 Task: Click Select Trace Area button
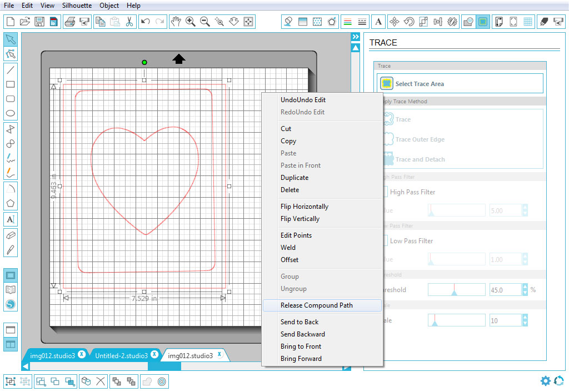click(460, 84)
